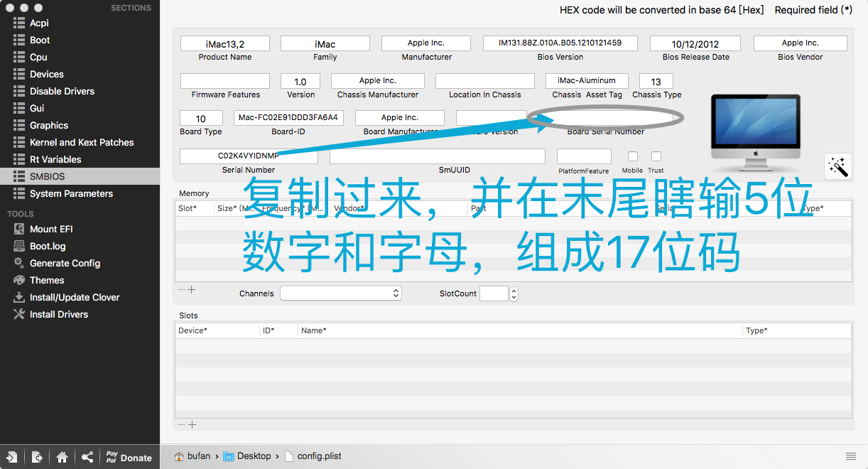Select the Rt Variables section
Image resolution: width=868 pixels, height=469 pixels.
55,159
